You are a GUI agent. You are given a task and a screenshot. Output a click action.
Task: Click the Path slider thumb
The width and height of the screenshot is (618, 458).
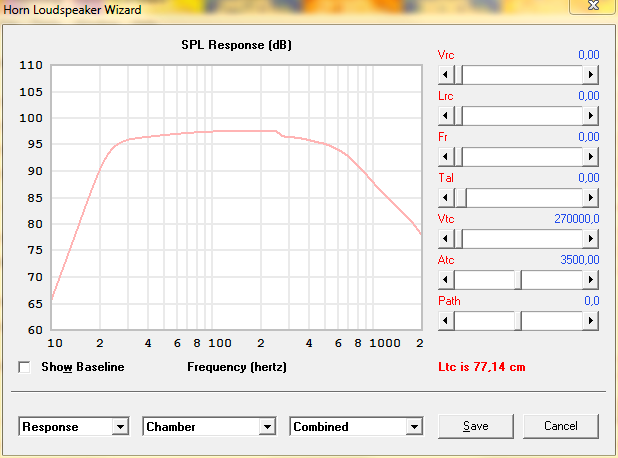(x=518, y=321)
